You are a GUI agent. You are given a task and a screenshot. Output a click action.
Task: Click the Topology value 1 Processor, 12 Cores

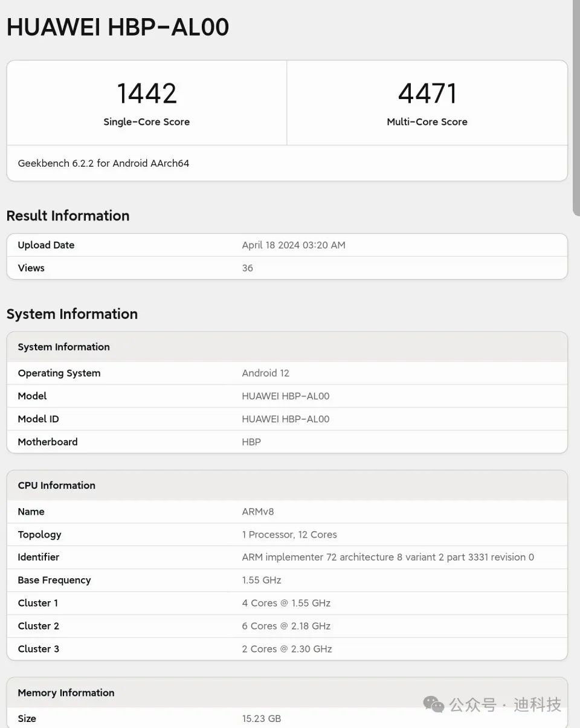(289, 535)
